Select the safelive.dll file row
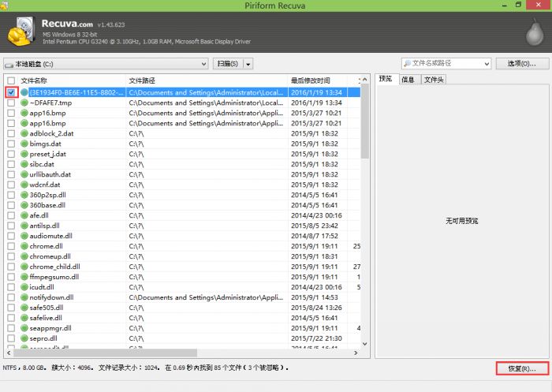This screenshot has height=392, width=552. point(183,318)
